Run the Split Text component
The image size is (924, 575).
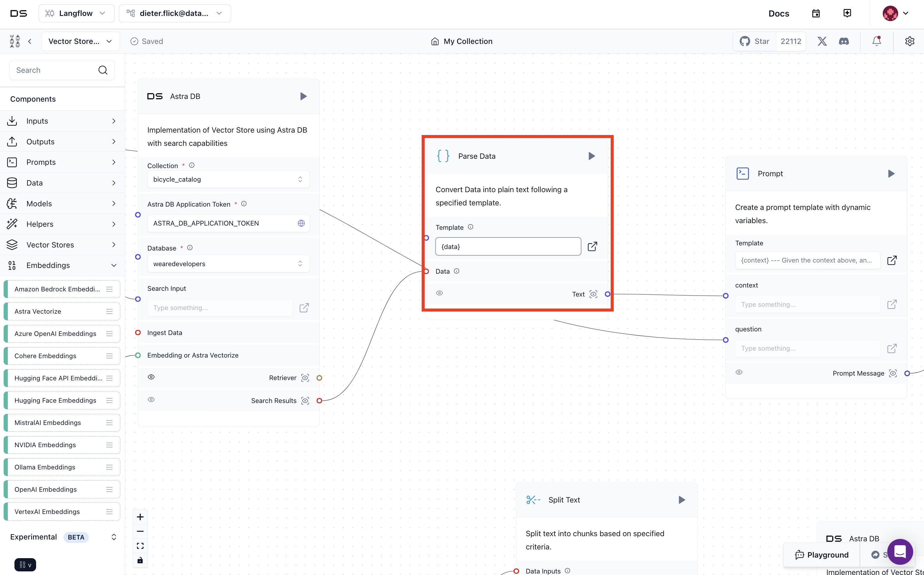tap(682, 500)
